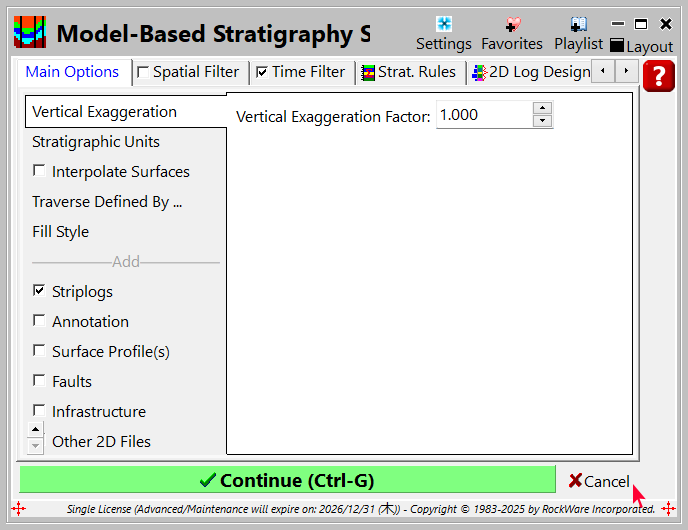Enable the Faults checkbox

click(x=39, y=381)
